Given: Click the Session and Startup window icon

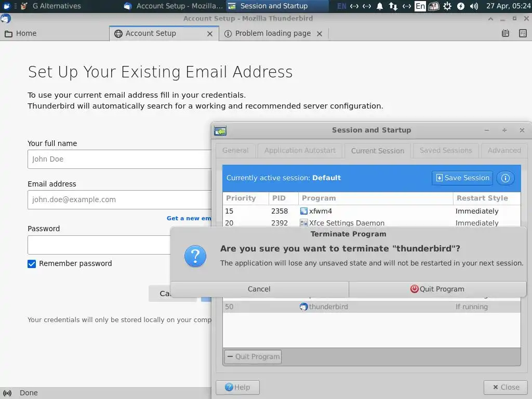Looking at the screenshot, I should pyautogui.click(x=220, y=130).
